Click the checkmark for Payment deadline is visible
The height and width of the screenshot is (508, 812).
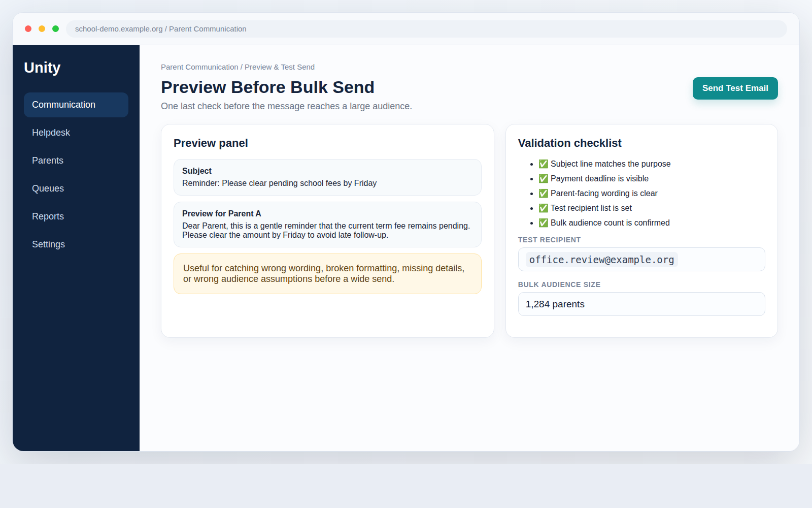pyautogui.click(x=543, y=179)
